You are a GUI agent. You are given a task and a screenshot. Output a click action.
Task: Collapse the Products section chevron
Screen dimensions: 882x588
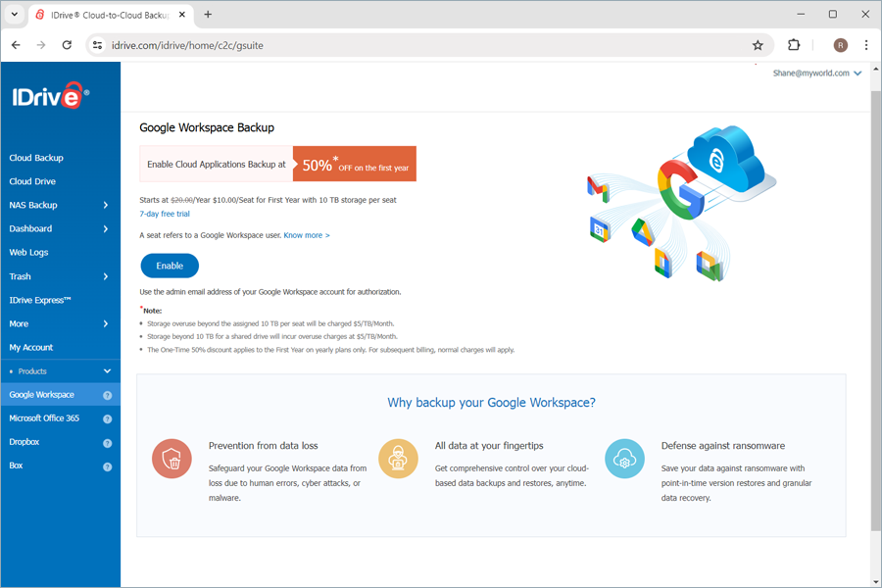tap(108, 371)
